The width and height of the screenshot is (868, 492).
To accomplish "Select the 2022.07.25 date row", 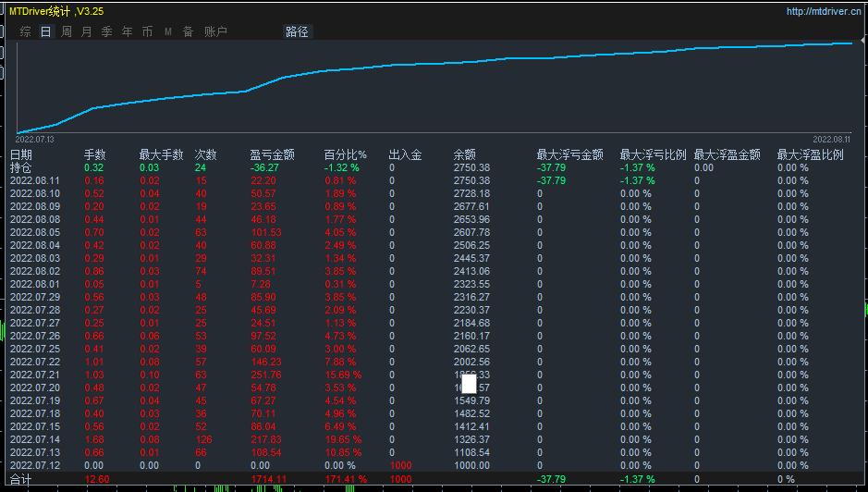I will tap(35, 349).
